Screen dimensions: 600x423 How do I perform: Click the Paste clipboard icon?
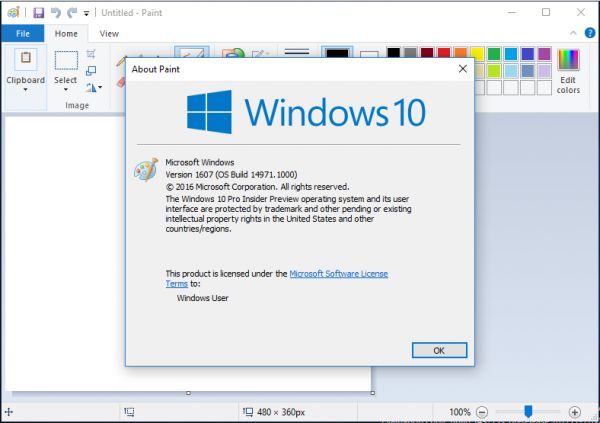[26, 58]
